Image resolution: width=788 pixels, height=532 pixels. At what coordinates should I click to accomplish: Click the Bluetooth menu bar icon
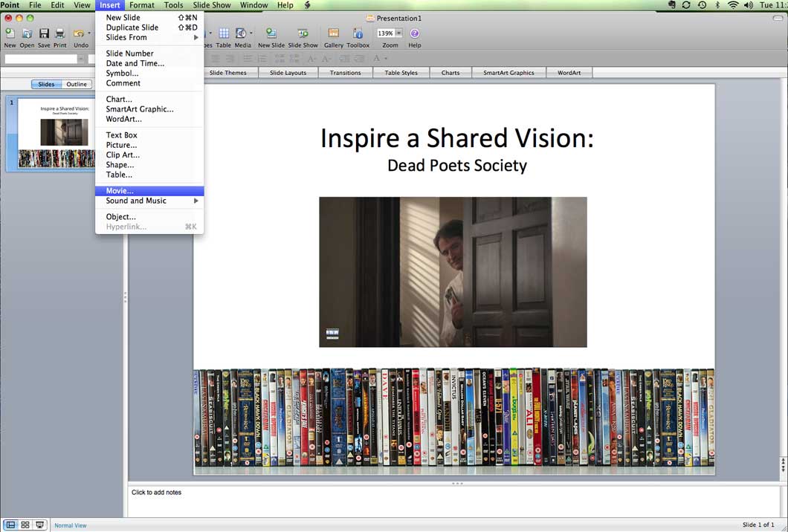click(717, 5)
